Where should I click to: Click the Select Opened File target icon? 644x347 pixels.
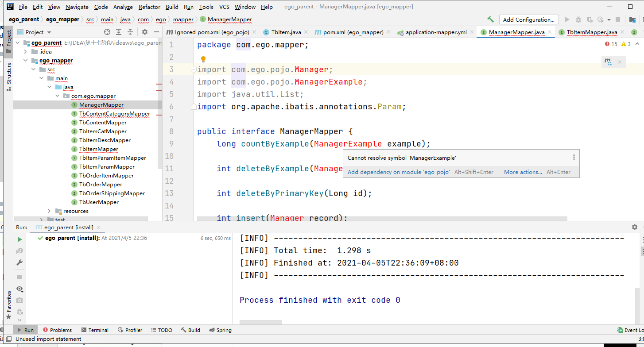tap(107, 32)
